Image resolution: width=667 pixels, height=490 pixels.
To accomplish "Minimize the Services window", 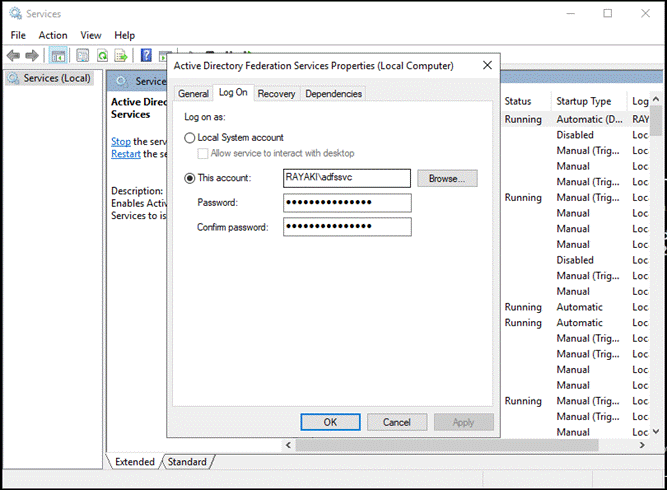I will [x=570, y=13].
